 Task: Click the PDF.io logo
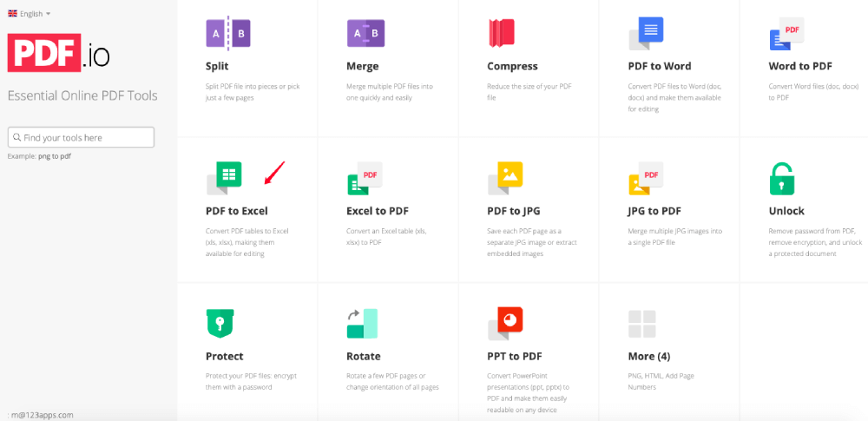[x=59, y=53]
